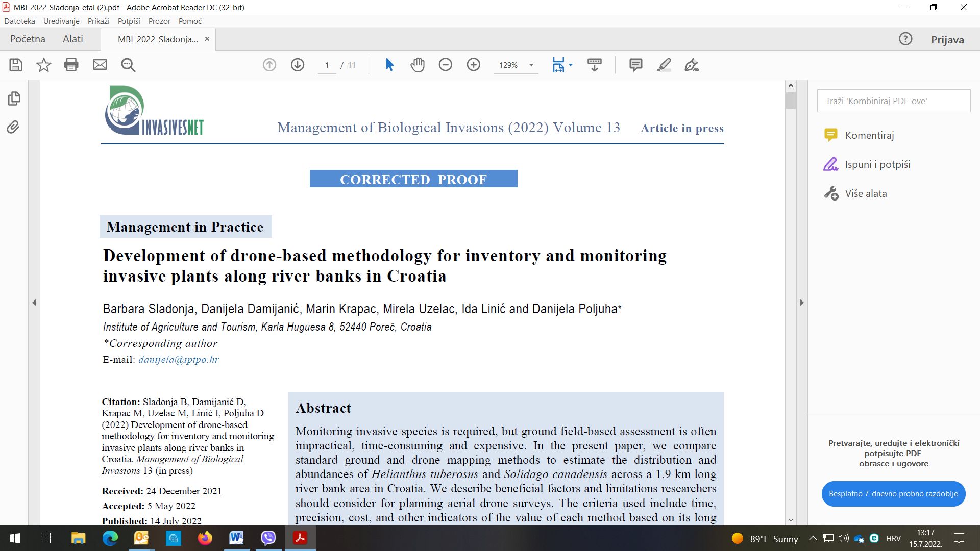The width and height of the screenshot is (980, 551).
Task: Add a sticky note comment
Action: [636, 65]
